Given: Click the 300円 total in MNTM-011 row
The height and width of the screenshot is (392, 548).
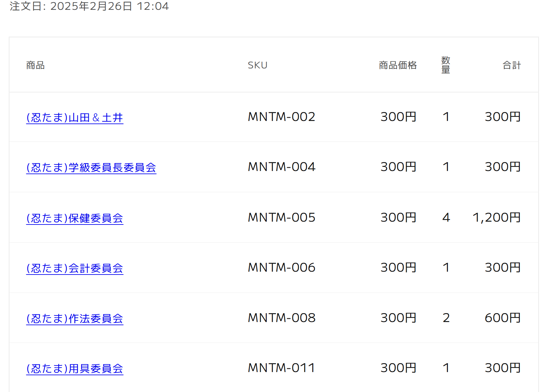Looking at the screenshot, I should pyautogui.click(x=503, y=368).
